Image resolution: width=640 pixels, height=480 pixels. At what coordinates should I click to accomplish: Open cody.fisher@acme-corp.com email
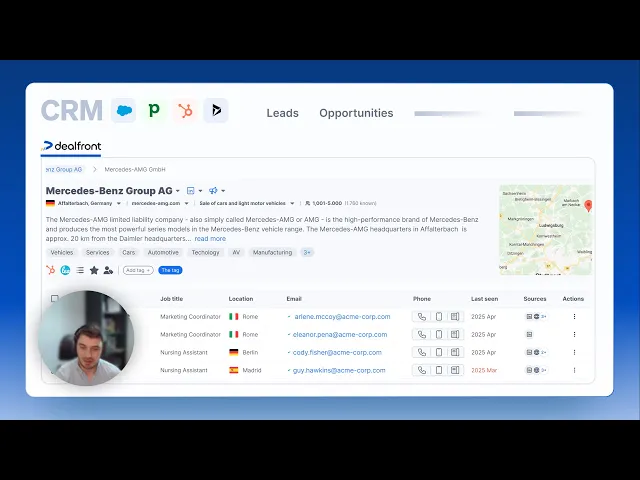337,353
